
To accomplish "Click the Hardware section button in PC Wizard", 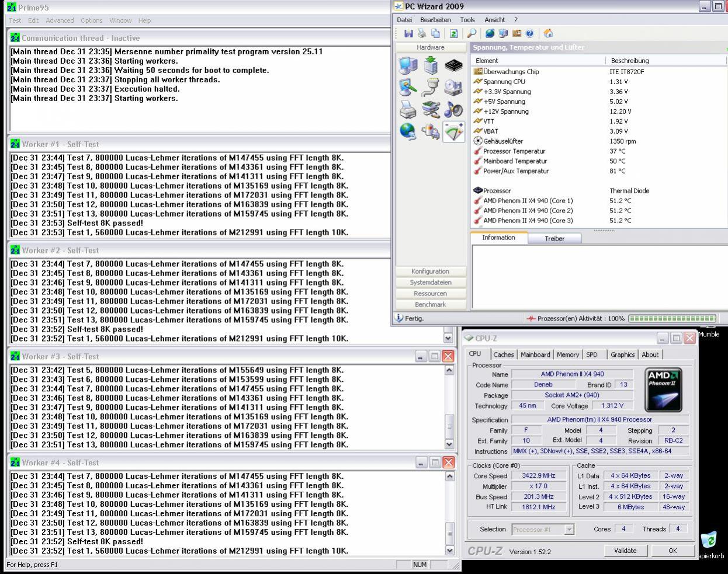I will (x=431, y=47).
